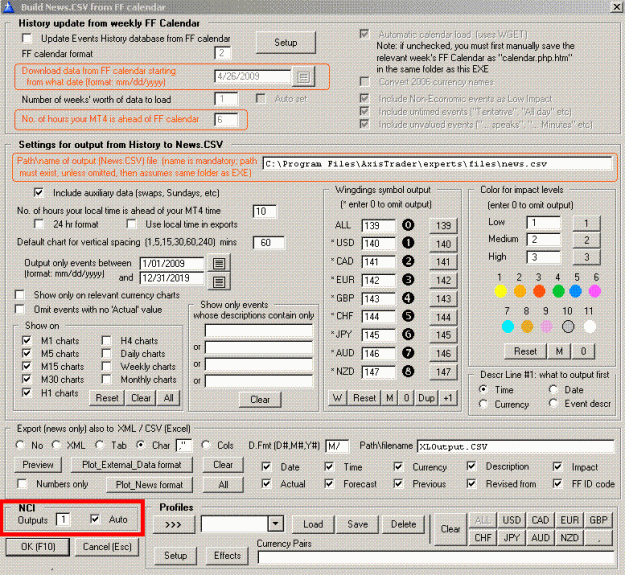625x575 pixels.
Task: Enable Update Events History database checkbox
Action: tap(27, 38)
